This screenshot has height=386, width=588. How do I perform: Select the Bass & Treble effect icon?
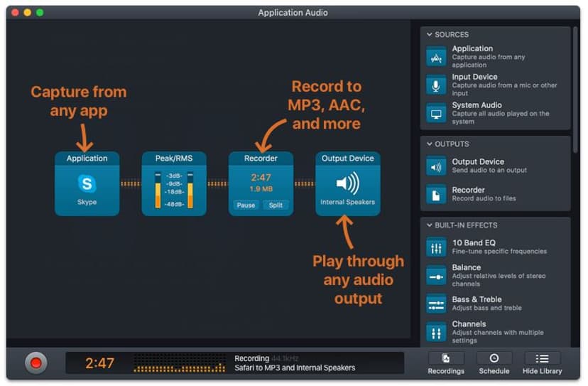click(x=436, y=304)
